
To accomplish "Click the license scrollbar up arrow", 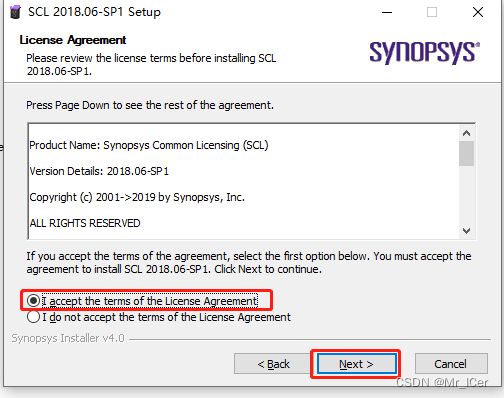I will point(466,133).
